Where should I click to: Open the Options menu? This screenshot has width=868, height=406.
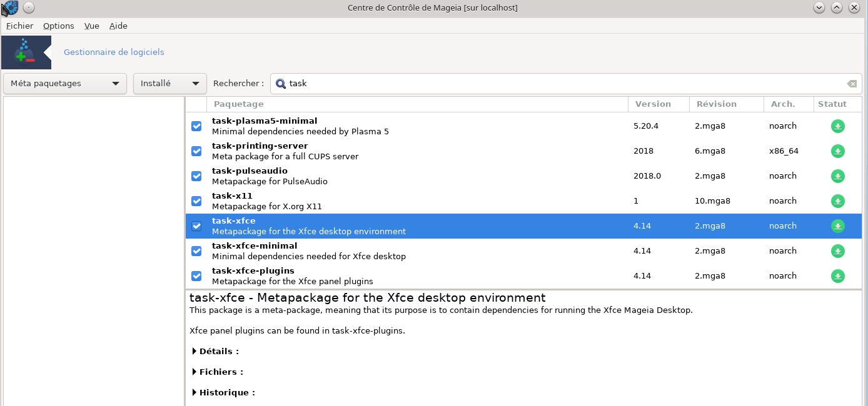tap(59, 26)
